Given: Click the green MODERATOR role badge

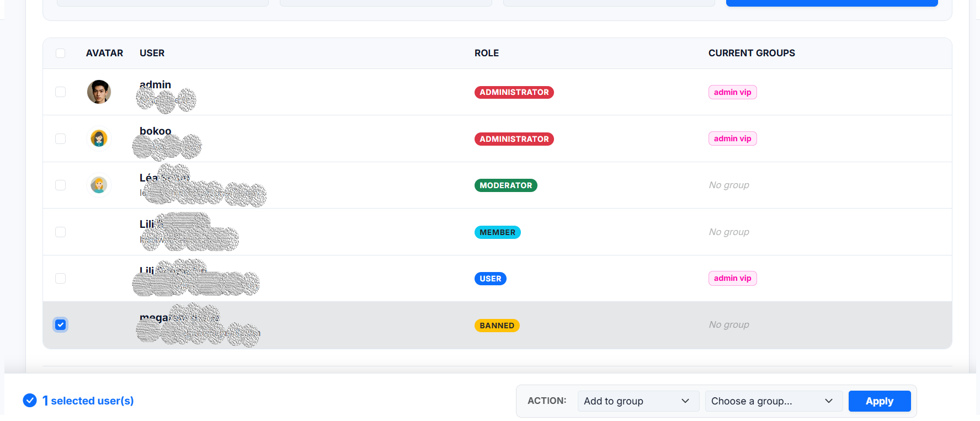Looking at the screenshot, I should coord(505,185).
